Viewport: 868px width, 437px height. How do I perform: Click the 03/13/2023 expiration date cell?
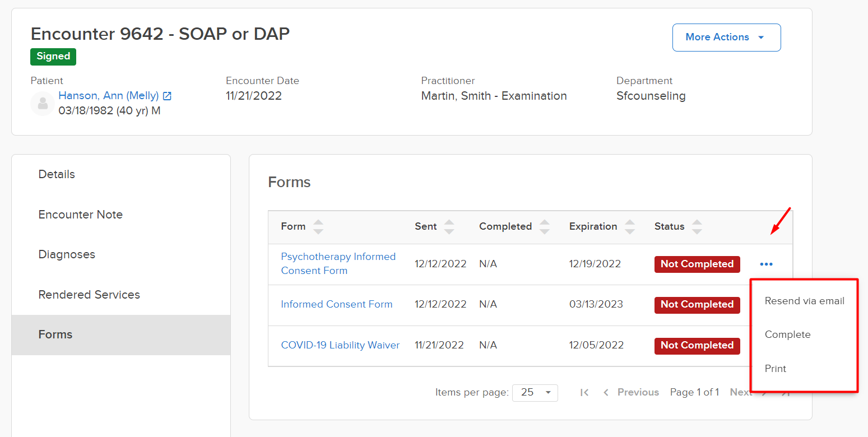(x=596, y=304)
